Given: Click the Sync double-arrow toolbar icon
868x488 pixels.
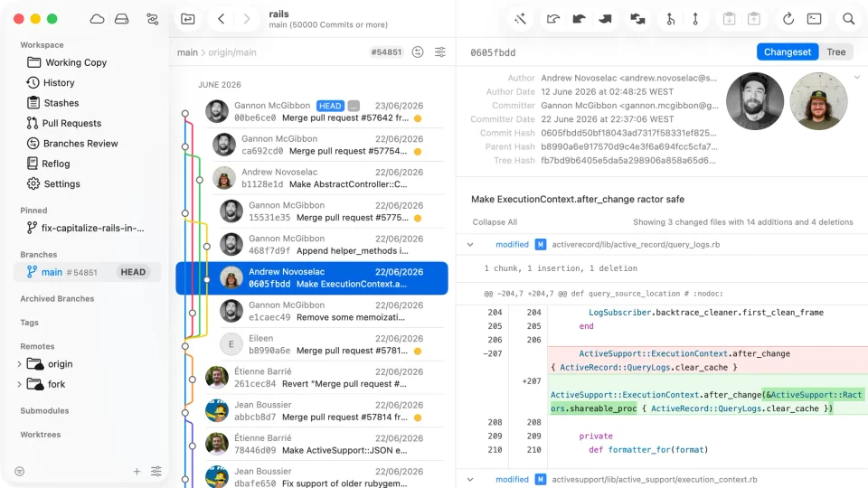Looking at the screenshot, I should click(637, 19).
